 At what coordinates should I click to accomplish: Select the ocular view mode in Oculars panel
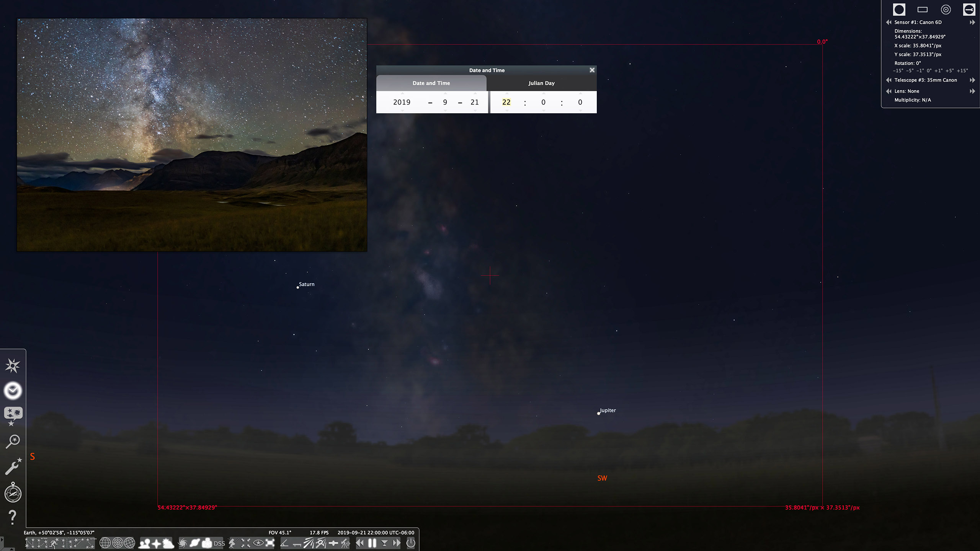[899, 10]
